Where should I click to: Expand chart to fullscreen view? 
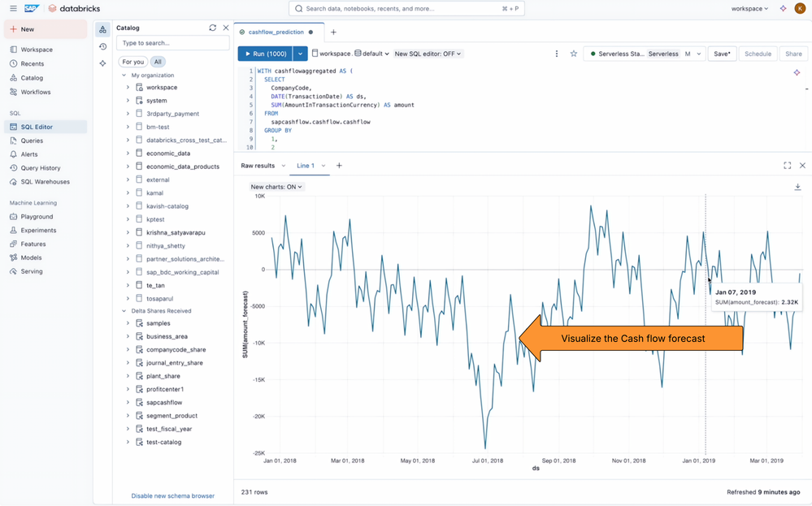tap(787, 166)
